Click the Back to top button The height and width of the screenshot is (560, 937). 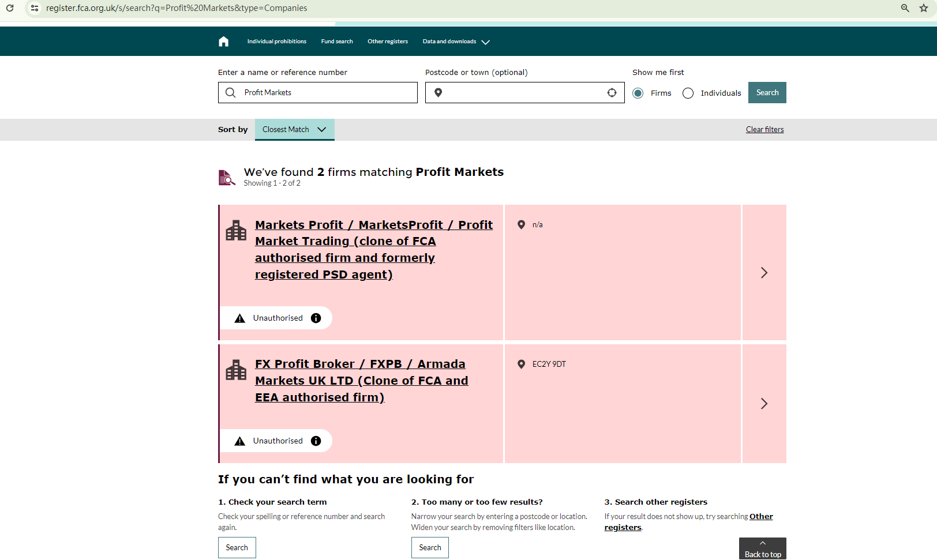click(x=762, y=550)
